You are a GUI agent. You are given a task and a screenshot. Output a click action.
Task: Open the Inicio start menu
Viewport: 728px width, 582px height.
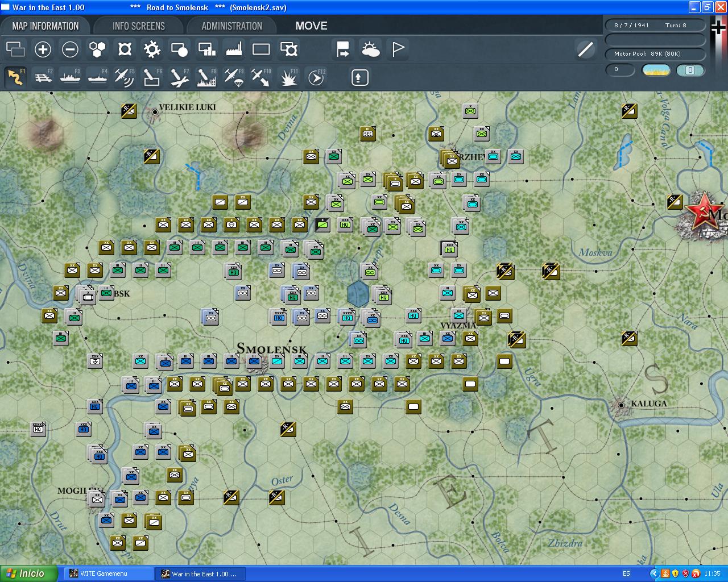[x=28, y=573]
